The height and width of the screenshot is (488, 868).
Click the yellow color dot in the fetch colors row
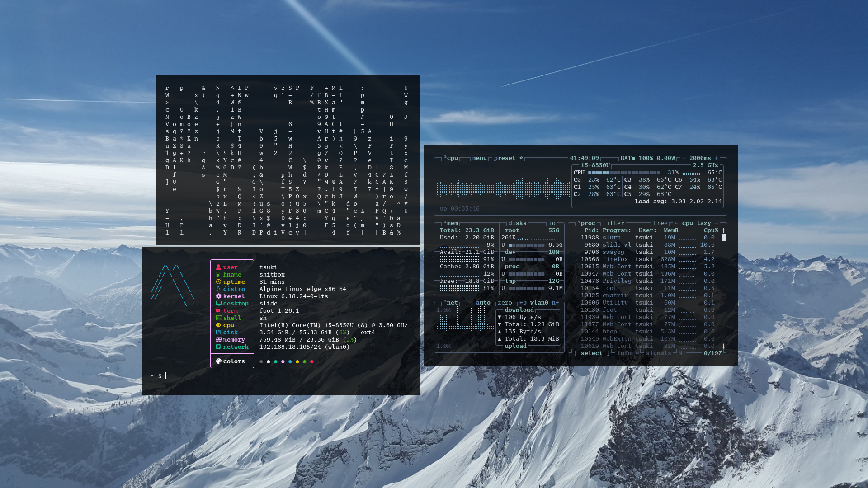pyautogui.click(x=297, y=361)
